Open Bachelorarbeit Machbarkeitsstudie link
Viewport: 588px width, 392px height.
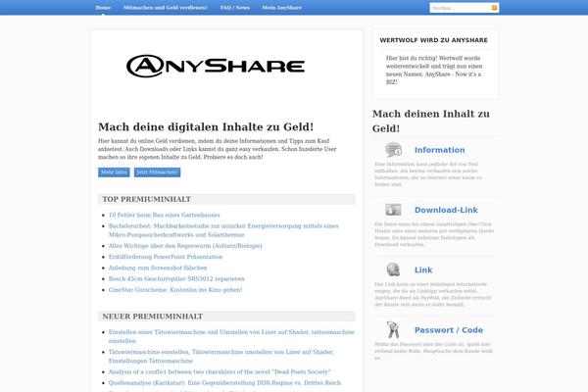[x=223, y=230]
